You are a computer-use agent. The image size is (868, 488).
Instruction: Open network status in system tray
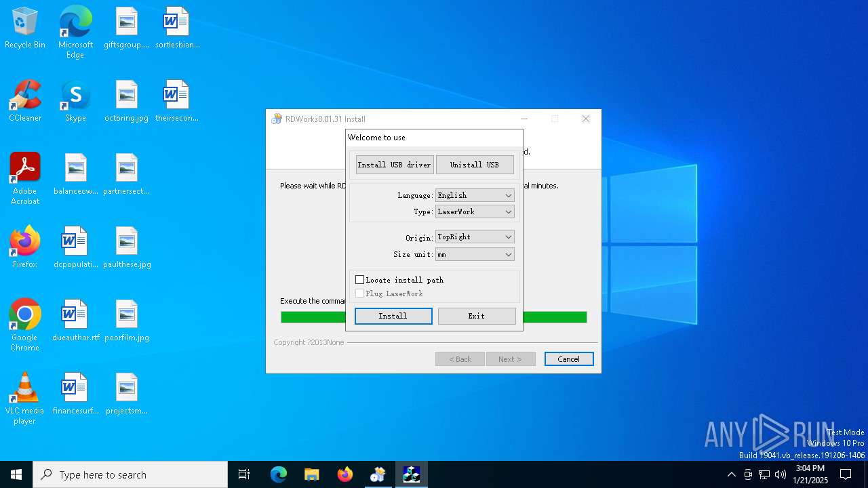[x=764, y=474]
